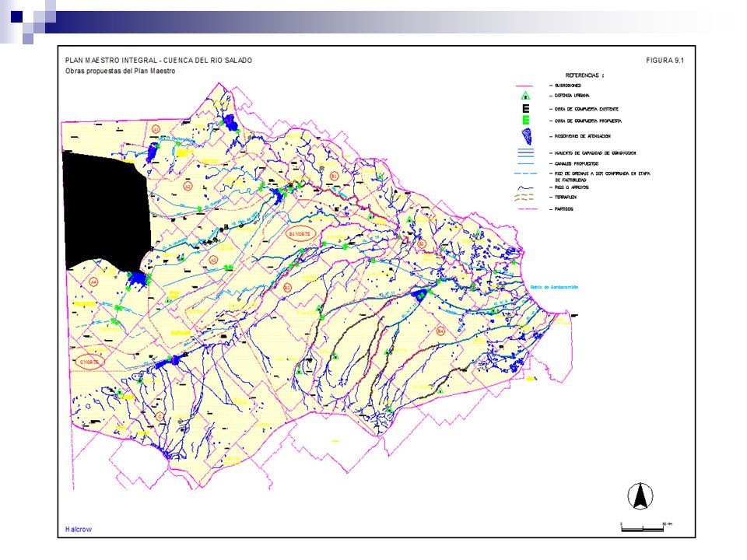747x560 pixels.
Task: Click the single-line Canales Propuestos legend symbol
Action: coord(525,164)
